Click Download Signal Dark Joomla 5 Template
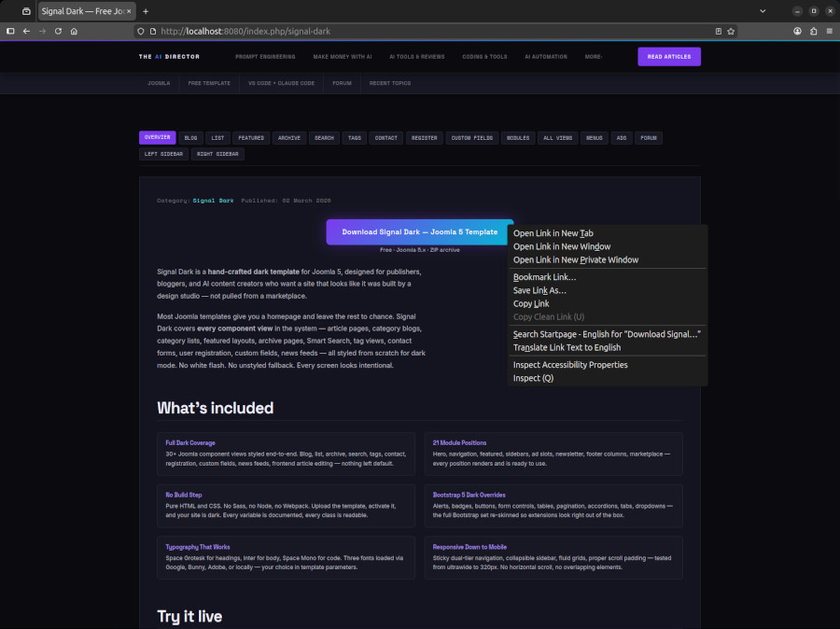 click(418, 231)
